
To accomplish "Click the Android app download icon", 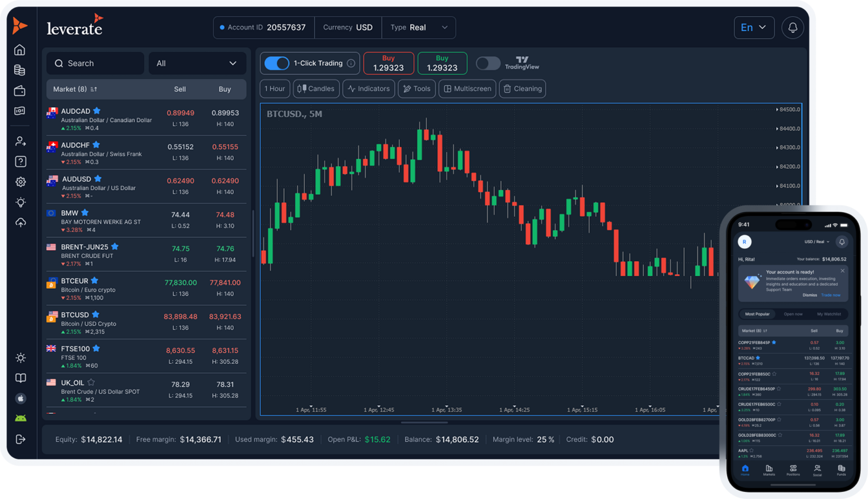I will click(20, 418).
